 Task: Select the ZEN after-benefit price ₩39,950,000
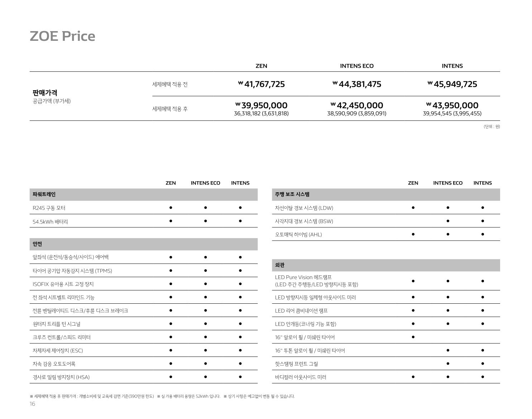coord(262,105)
